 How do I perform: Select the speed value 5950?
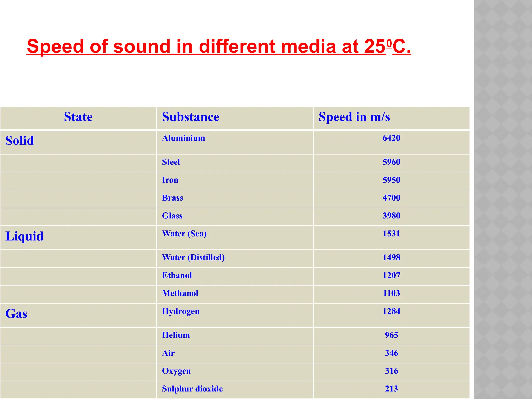click(391, 180)
